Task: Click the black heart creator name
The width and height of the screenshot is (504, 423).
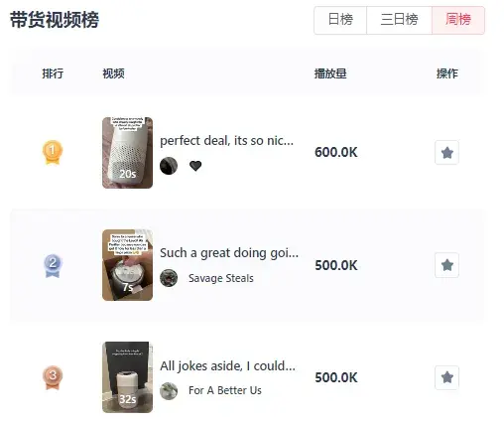Action: tap(195, 166)
